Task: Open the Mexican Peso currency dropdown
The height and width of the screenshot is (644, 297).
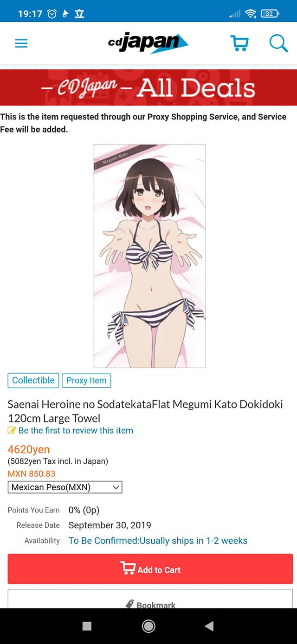Action: [65, 487]
